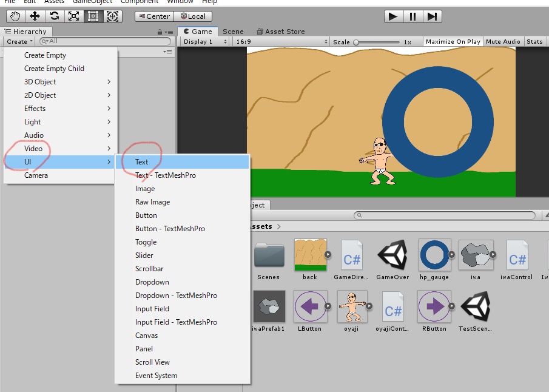Open the Asset Store tab
The width and height of the screenshot is (549, 392).
[x=281, y=32]
